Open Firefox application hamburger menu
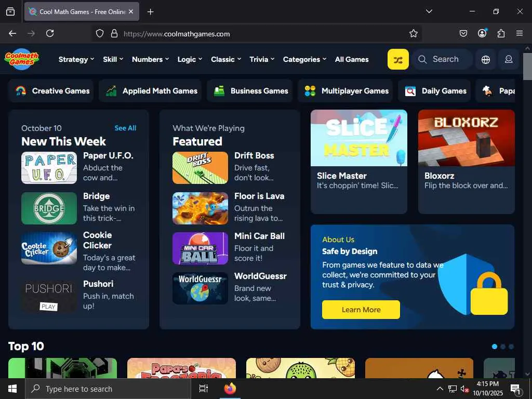This screenshot has height=399, width=532. pyautogui.click(x=520, y=33)
